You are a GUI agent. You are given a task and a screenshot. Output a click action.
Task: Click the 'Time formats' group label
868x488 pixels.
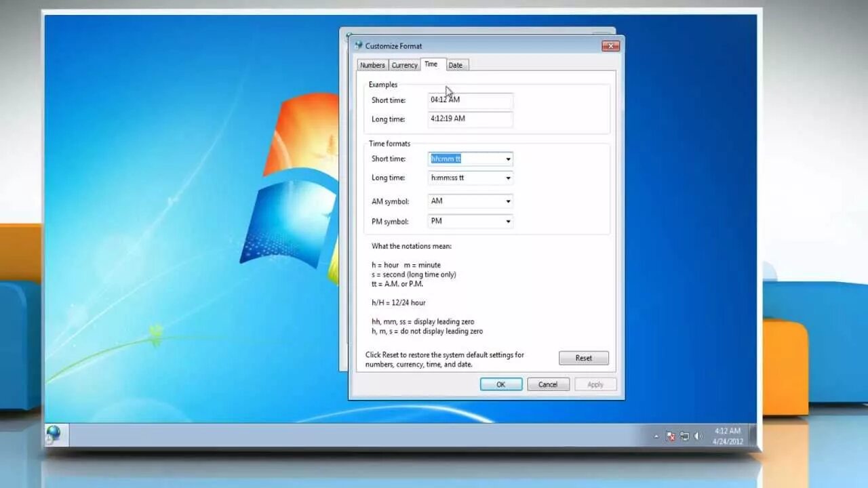[389, 144]
